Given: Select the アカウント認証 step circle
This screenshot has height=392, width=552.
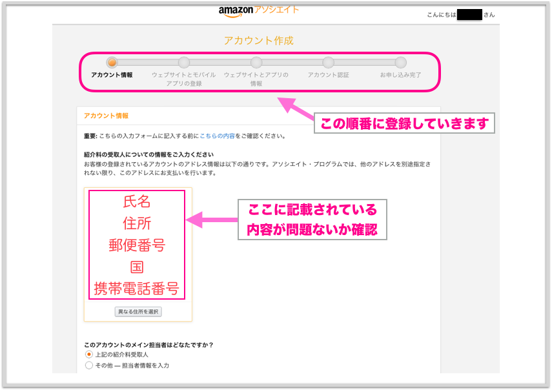Looking at the screenshot, I should 328,63.
